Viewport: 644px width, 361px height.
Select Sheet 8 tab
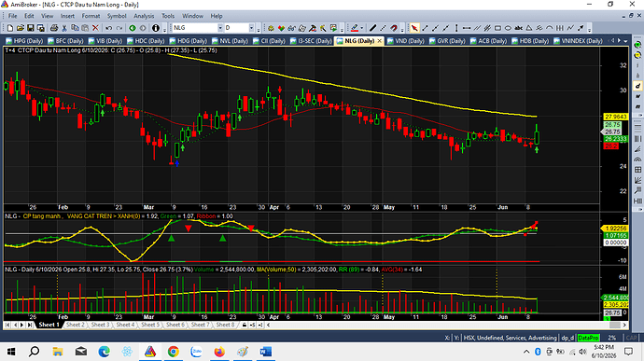tap(226, 325)
